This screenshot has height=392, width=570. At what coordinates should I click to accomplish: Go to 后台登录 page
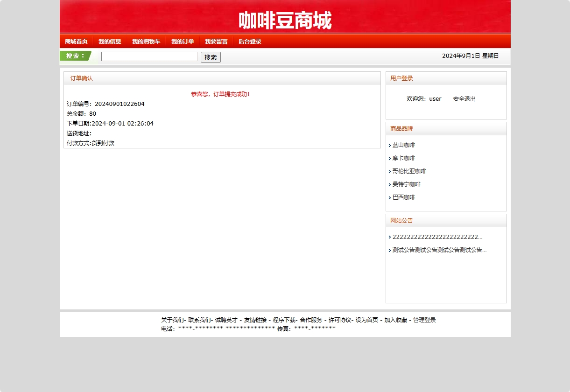point(250,41)
